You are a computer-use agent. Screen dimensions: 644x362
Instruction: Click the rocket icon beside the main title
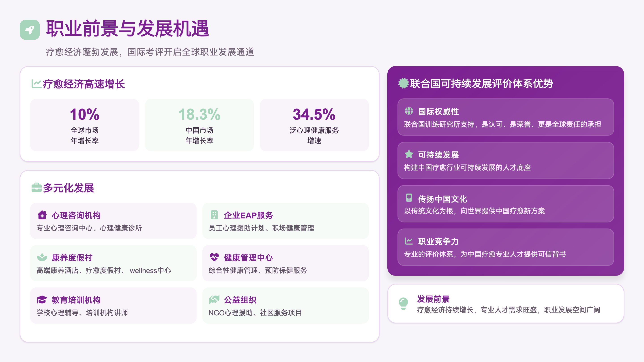30,30
